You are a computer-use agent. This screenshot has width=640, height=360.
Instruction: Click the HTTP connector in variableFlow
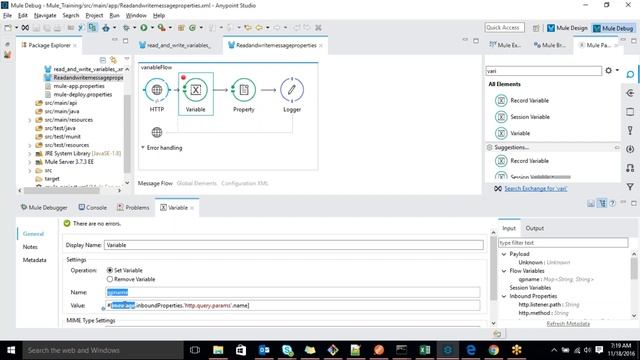click(x=157, y=90)
